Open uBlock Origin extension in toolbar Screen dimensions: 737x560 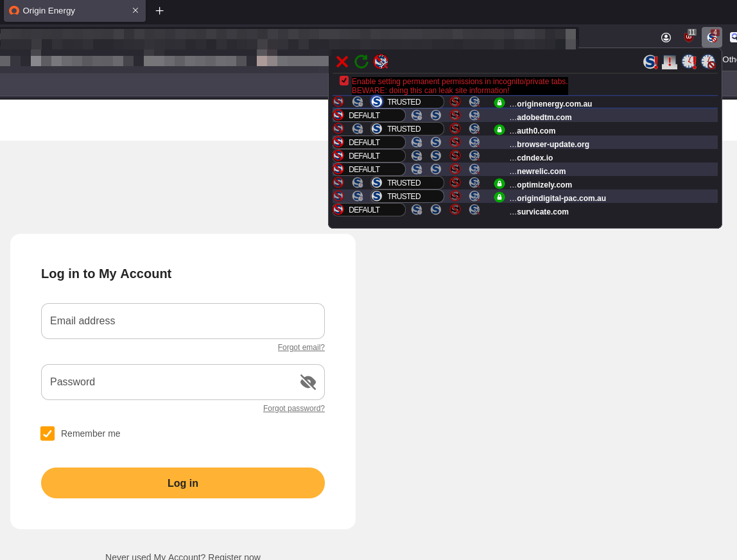689,37
